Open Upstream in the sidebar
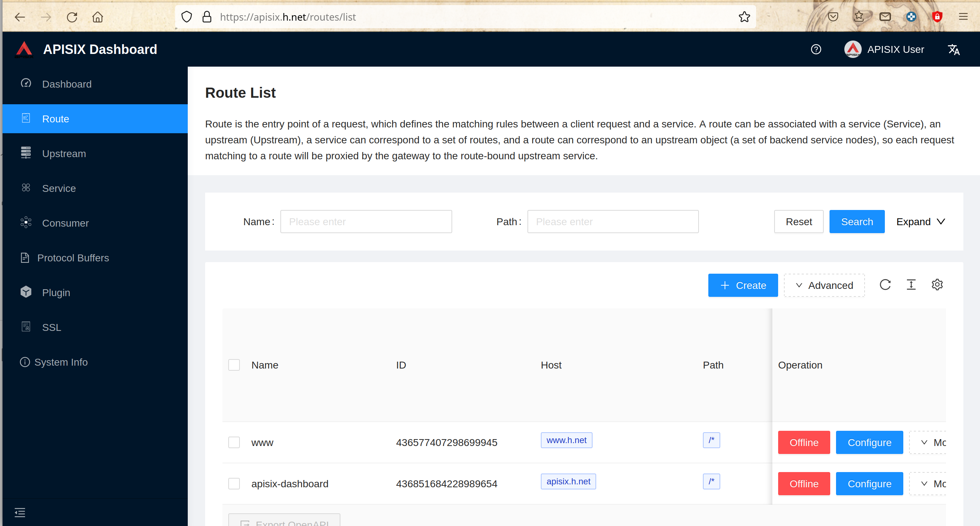 pyautogui.click(x=64, y=154)
